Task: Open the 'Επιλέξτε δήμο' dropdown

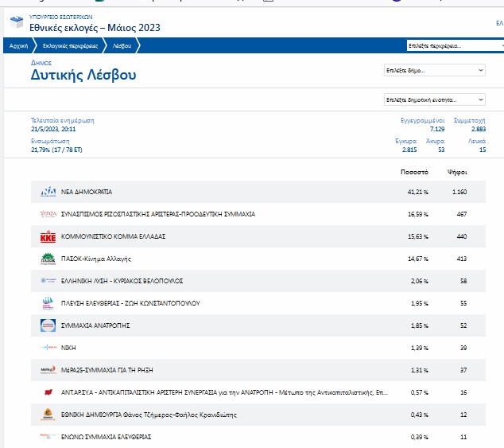Action: (435, 70)
